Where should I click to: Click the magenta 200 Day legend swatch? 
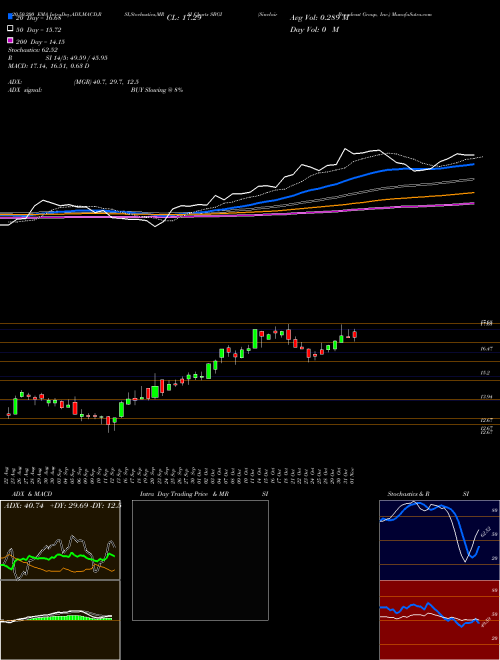(10, 41)
